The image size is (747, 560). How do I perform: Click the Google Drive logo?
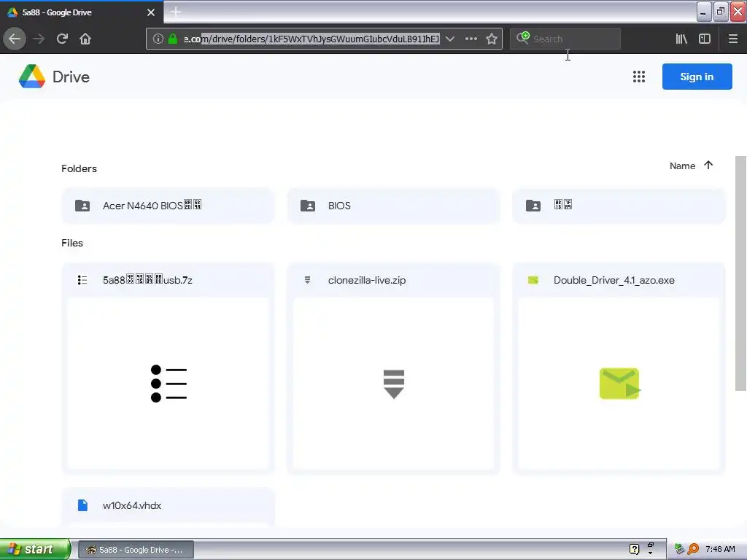[54, 77]
